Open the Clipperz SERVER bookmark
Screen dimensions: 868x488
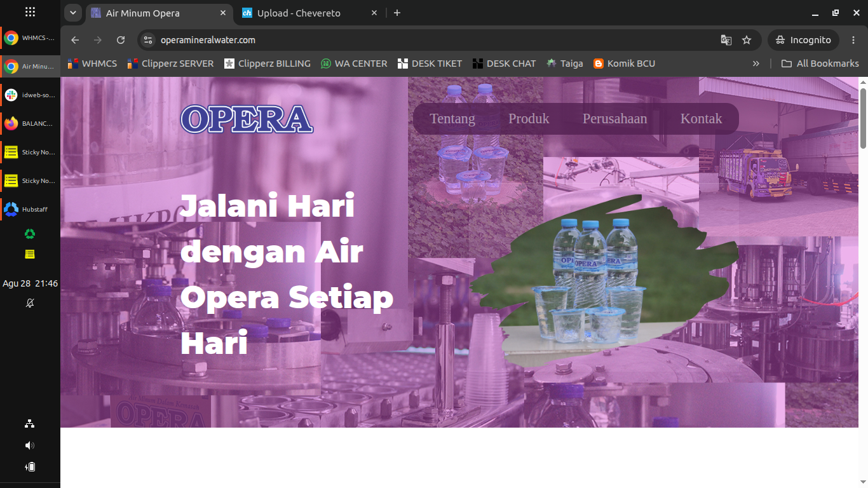click(171, 64)
